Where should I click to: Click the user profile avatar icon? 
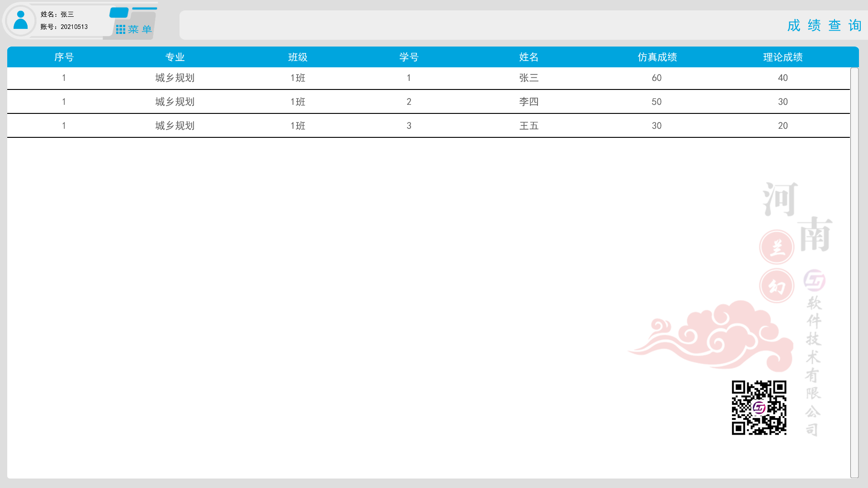click(20, 20)
